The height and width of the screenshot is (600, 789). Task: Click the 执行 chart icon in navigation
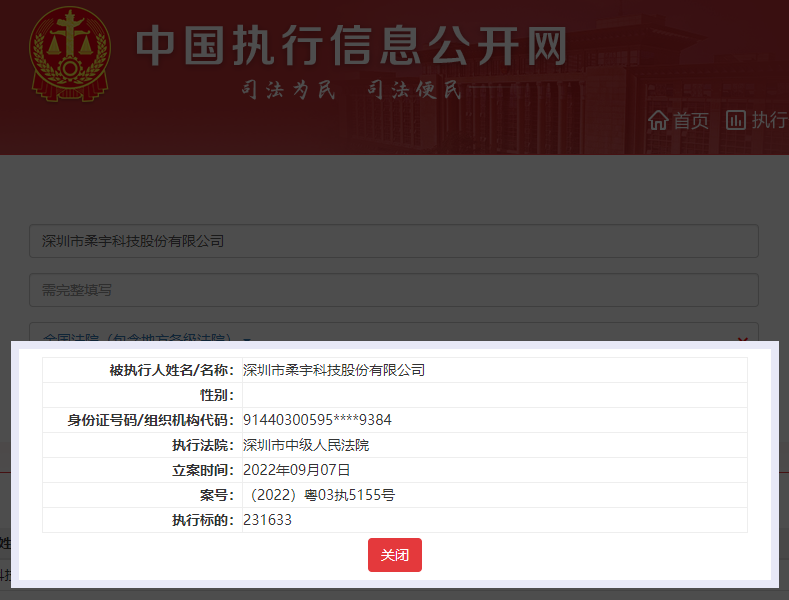pyautogui.click(x=736, y=120)
